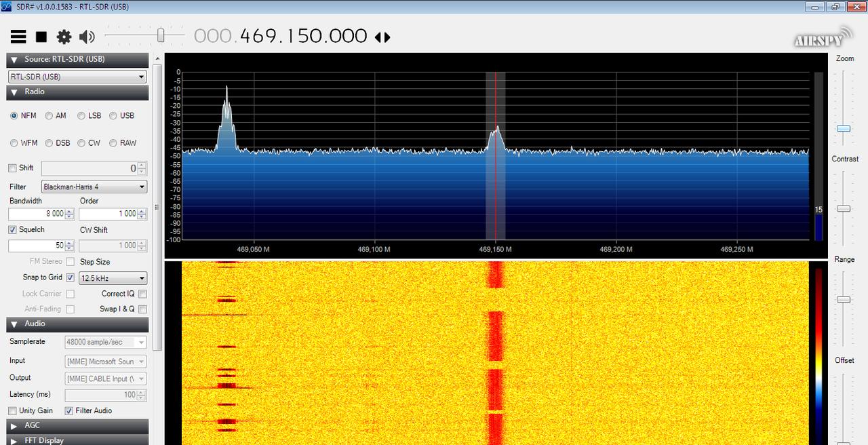Toggle the Snap to Grid checkbox

(71, 277)
